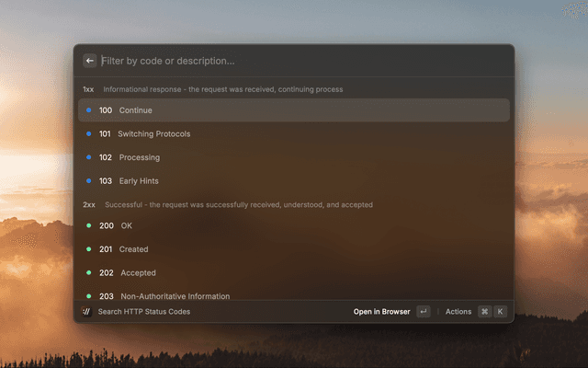Screen dimensions: 588x368
Task: Click the blue dot beside 102 Processing
Action: [89, 157]
